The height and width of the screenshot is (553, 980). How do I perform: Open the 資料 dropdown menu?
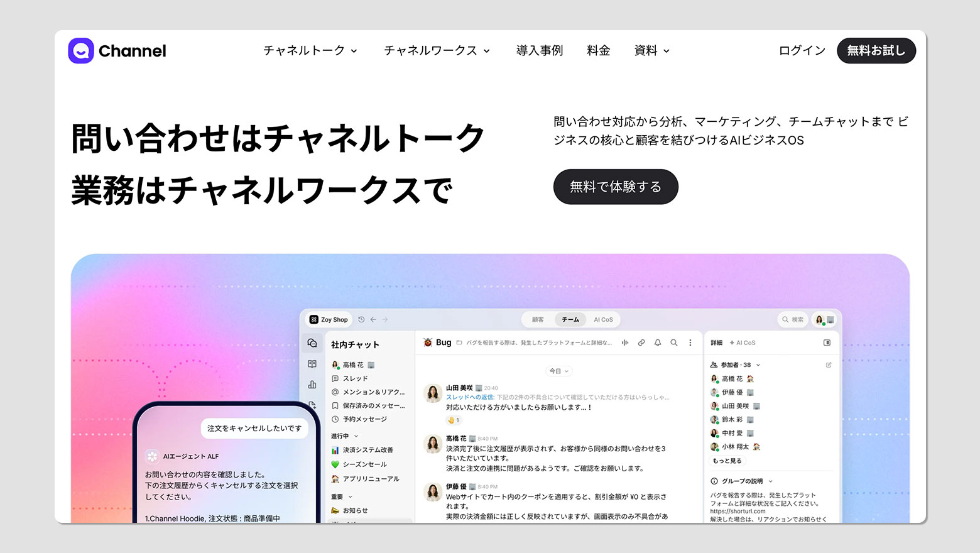point(652,50)
